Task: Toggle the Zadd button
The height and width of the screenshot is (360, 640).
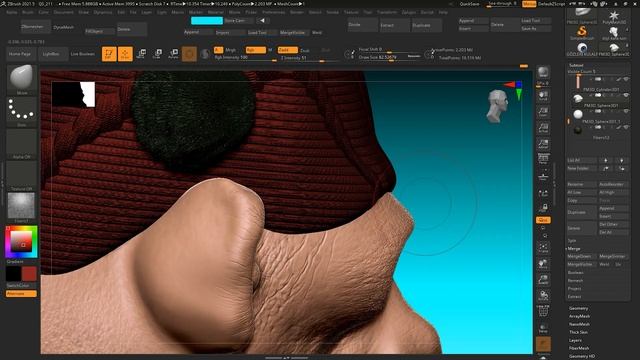Action: tap(287, 50)
